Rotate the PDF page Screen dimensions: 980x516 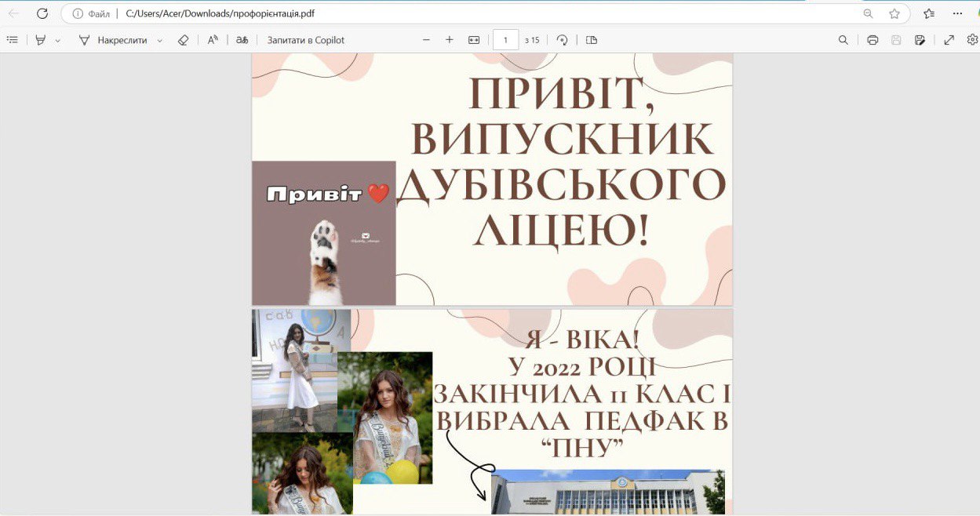pyautogui.click(x=562, y=40)
